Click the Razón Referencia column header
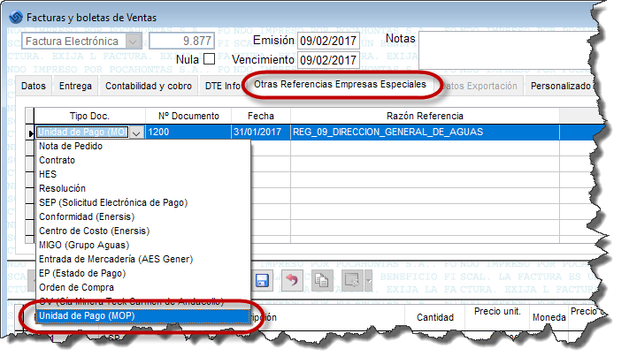This screenshot has height=364, width=629. (425, 116)
